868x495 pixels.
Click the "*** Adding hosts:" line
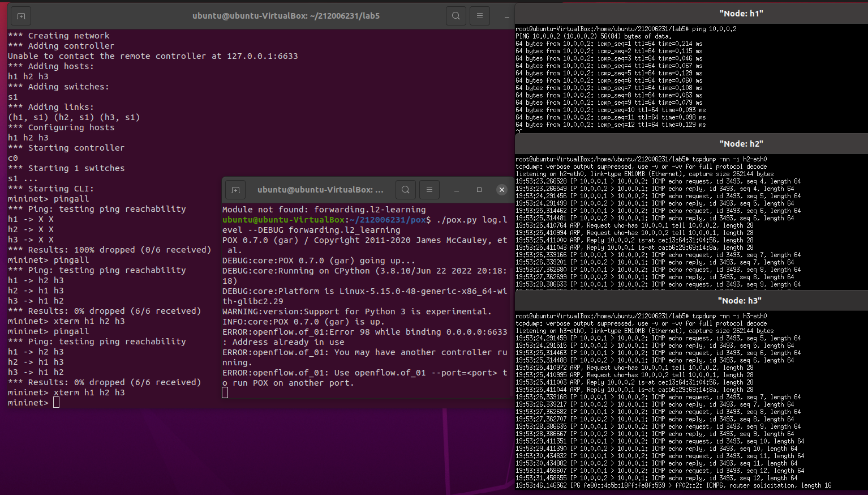click(51, 66)
